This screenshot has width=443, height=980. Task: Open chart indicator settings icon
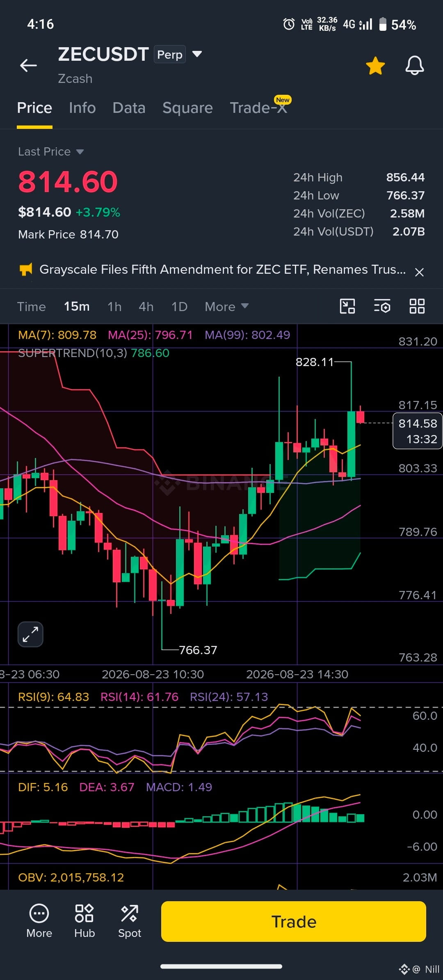click(x=382, y=306)
